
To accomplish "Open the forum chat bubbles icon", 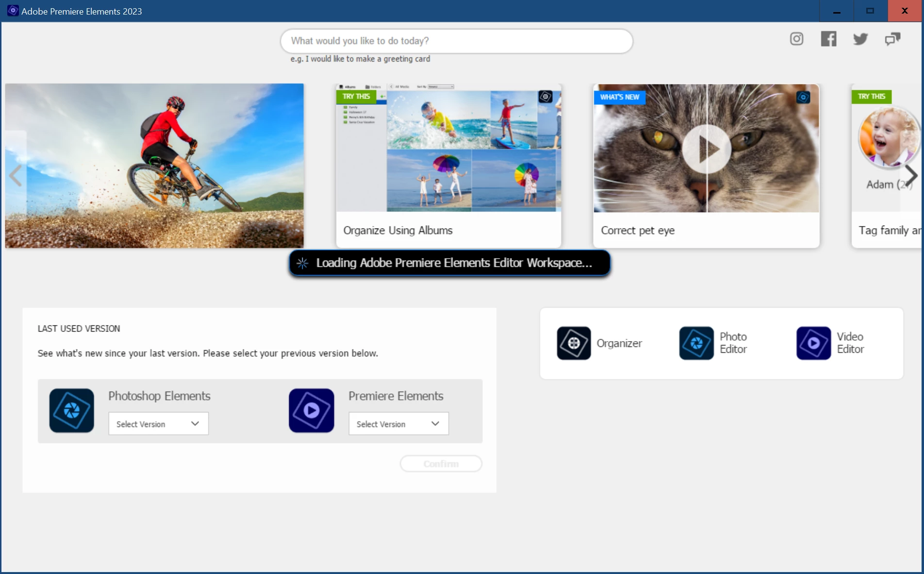I will coord(892,39).
